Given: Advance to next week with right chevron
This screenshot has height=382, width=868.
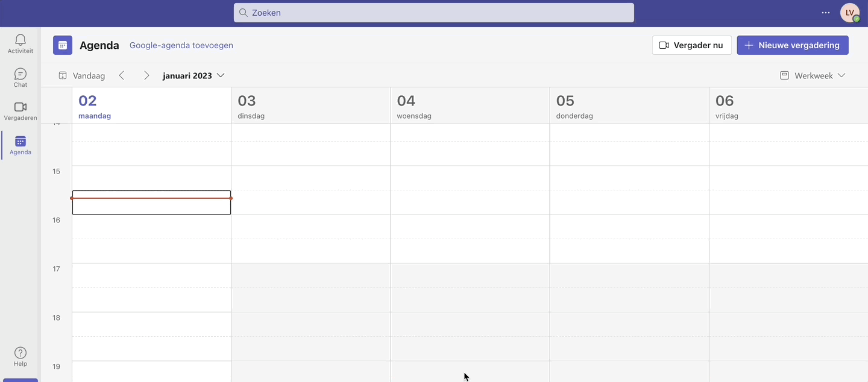Looking at the screenshot, I should click(x=146, y=75).
